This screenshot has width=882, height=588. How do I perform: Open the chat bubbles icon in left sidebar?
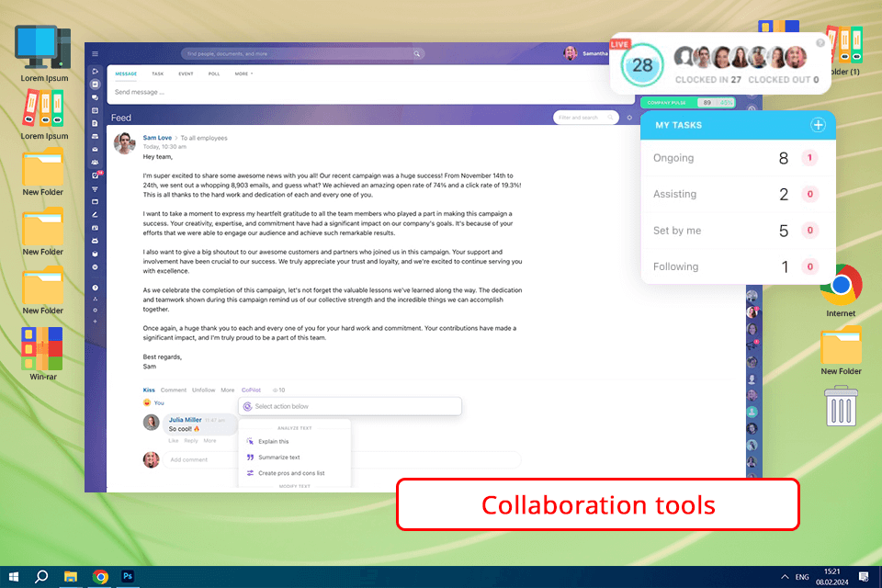(95, 97)
